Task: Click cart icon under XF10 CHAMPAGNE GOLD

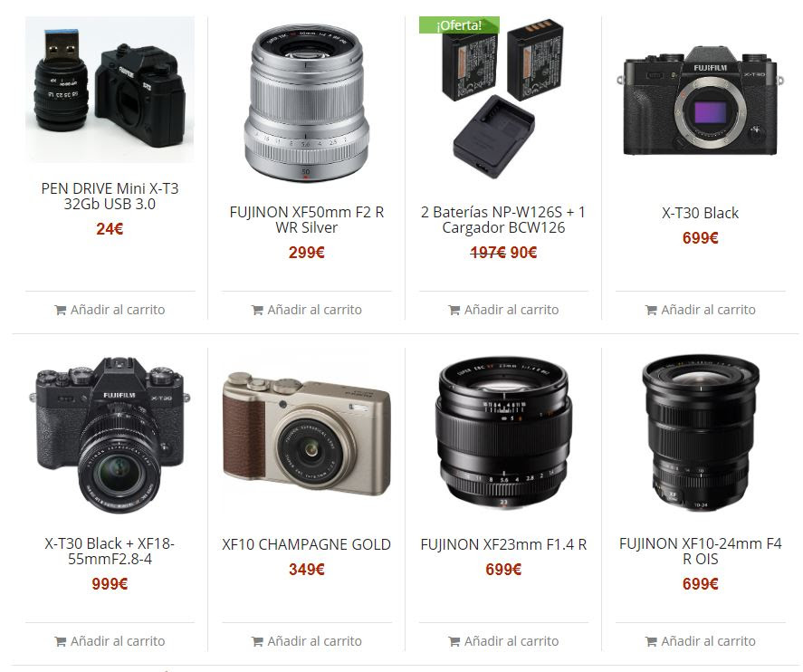Action: point(257,641)
